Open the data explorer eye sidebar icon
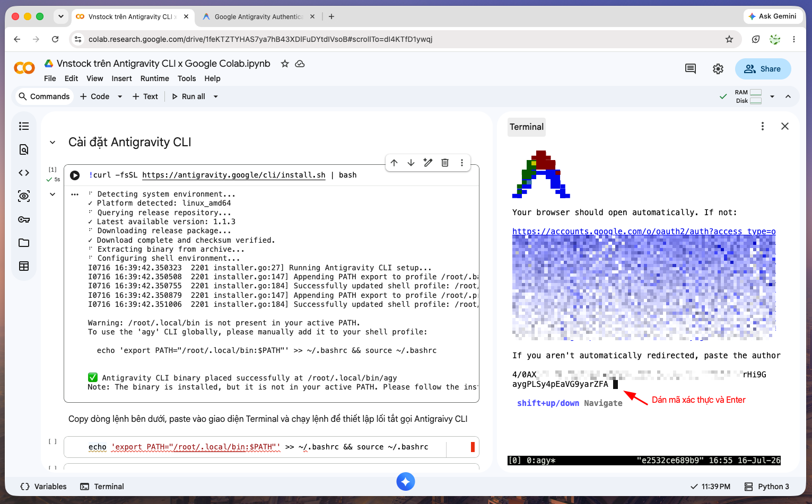 [x=24, y=196]
